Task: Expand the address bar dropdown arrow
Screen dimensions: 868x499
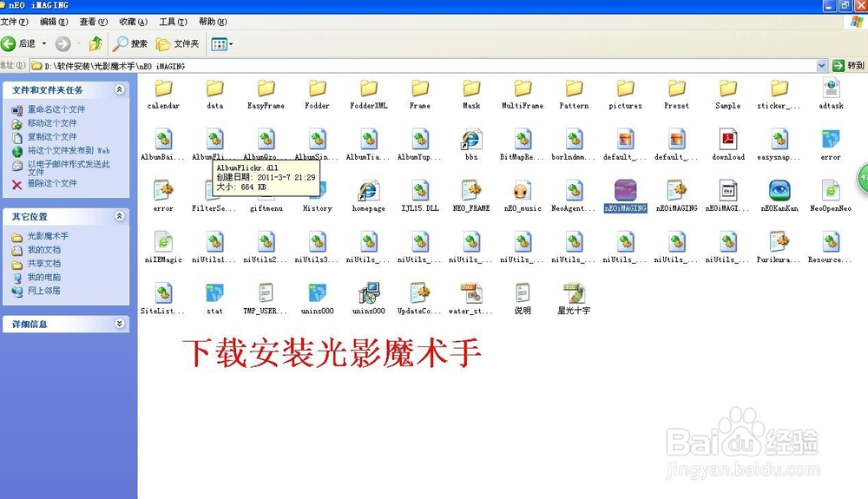Action: point(821,66)
